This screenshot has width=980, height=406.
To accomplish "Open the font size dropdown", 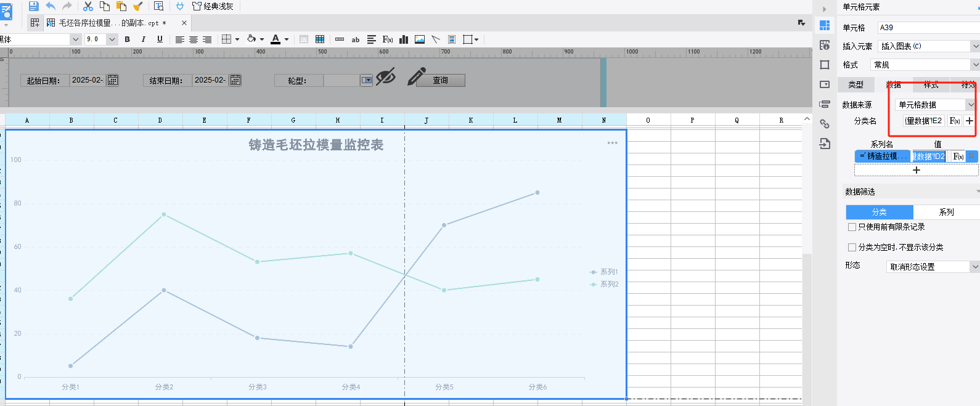I will pyautogui.click(x=112, y=39).
